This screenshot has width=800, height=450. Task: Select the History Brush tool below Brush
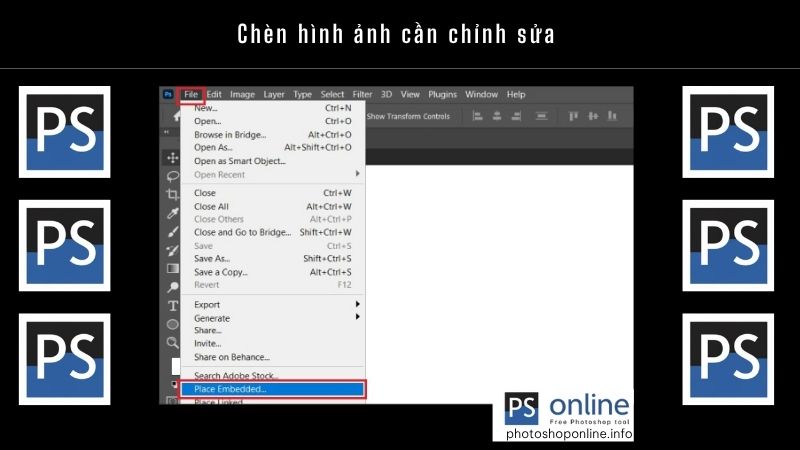pos(172,250)
